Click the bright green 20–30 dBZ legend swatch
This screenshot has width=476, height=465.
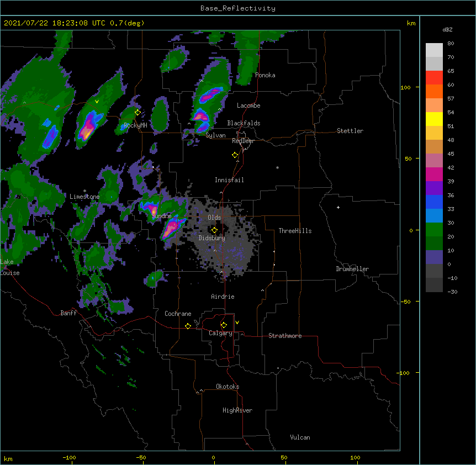tap(434, 230)
